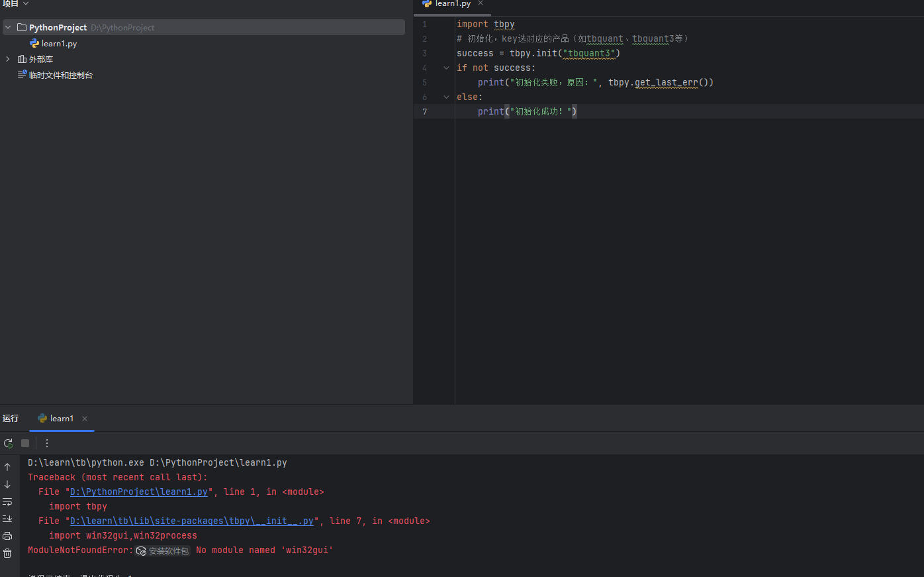Rerun learn1 using the rerun icon
Image resolution: width=924 pixels, height=577 pixels.
pos(8,443)
